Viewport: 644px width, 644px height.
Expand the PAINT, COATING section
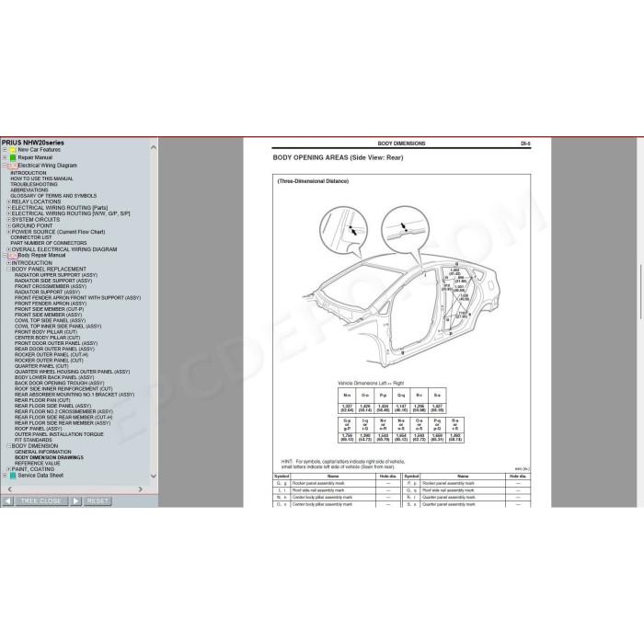[8, 469]
